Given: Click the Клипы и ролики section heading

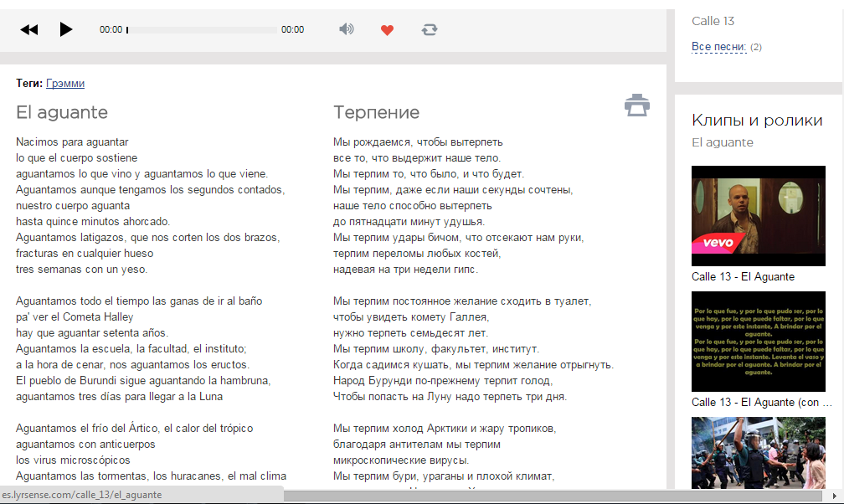Looking at the screenshot, I should [x=757, y=120].
